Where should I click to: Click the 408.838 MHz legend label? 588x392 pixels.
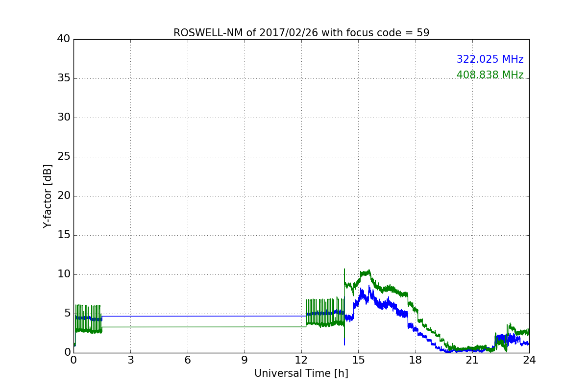490,75
